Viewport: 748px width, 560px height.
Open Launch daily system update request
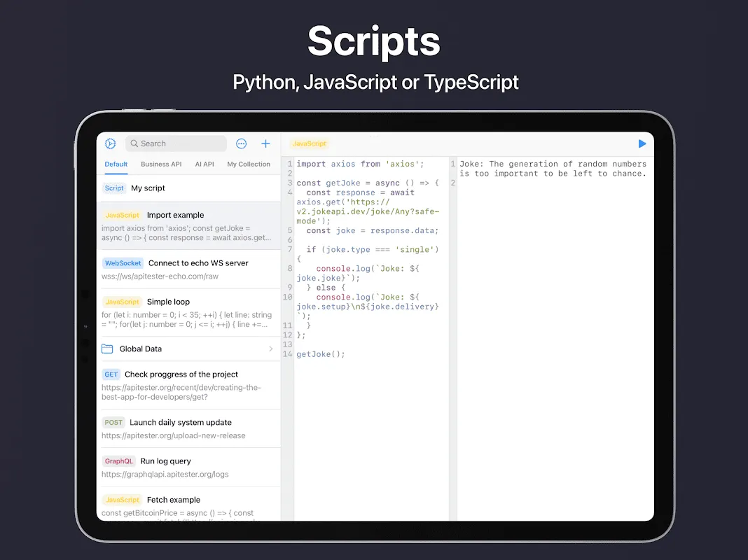coord(188,428)
